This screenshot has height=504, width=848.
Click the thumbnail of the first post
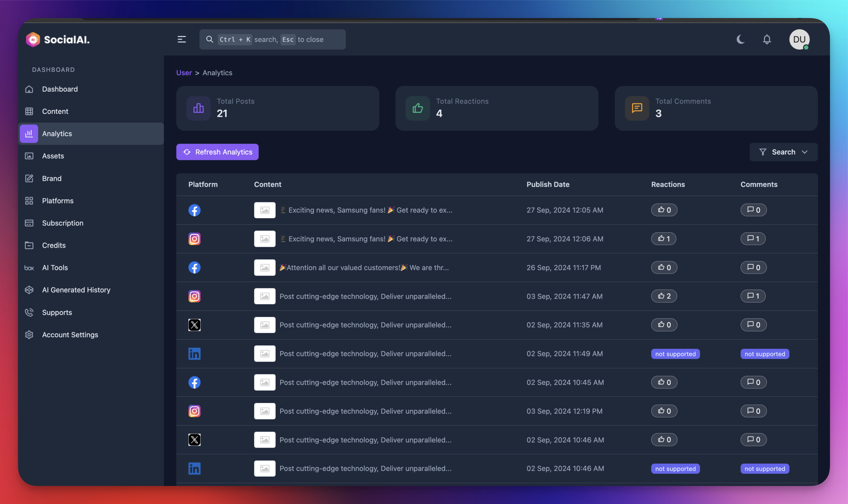[x=265, y=210]
